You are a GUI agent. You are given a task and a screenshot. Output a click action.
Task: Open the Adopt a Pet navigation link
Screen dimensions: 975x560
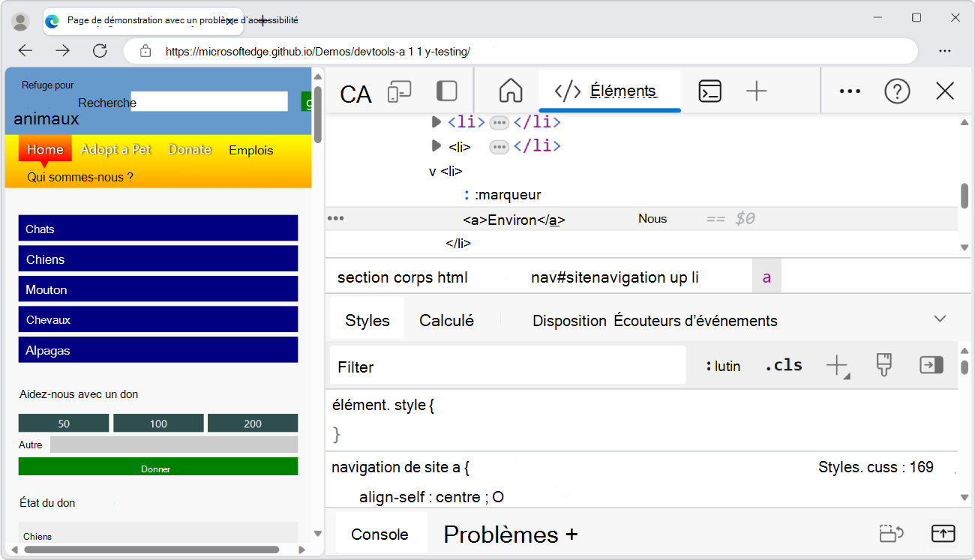point(115,149)
